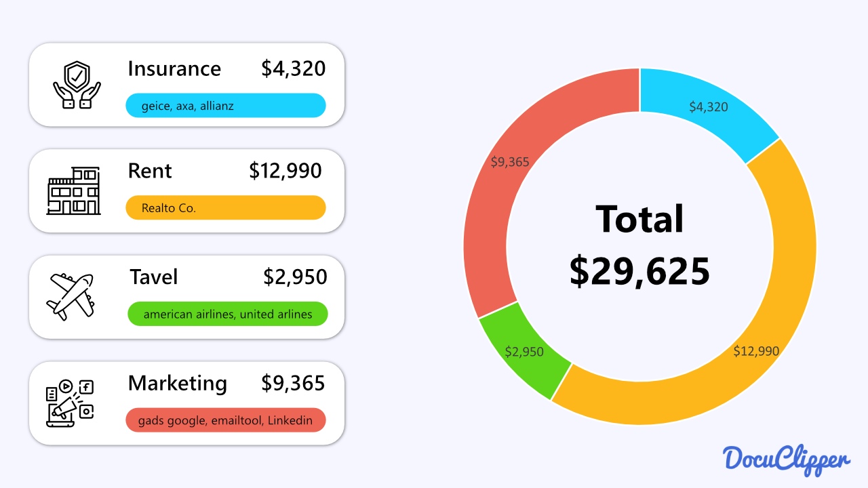Viewport: 868px width, 488px height.
Task: Click the Total $29,625 center label
Action: (x=640, y=245)
